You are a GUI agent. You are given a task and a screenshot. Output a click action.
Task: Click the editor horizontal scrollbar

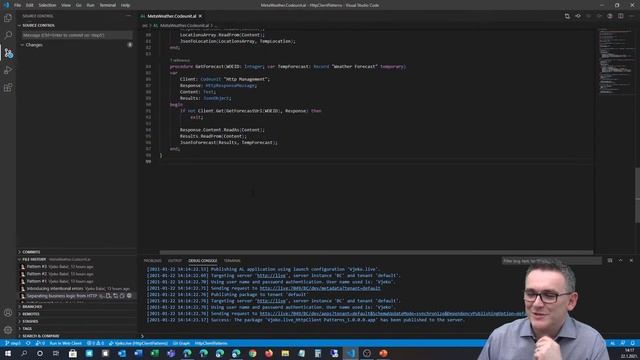[x=376, y=252]
